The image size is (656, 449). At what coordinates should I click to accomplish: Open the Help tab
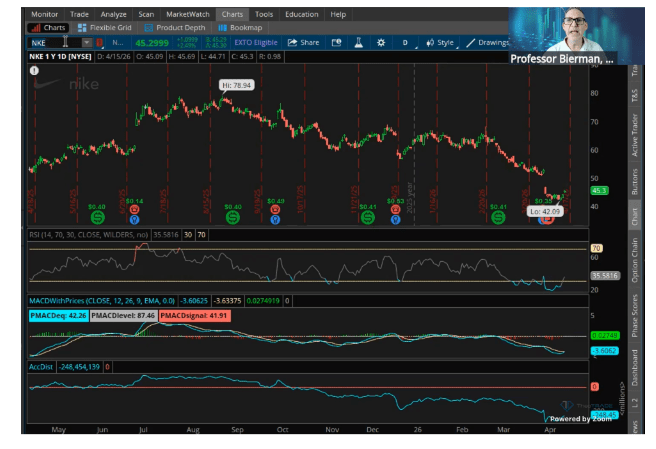point(338,14)
